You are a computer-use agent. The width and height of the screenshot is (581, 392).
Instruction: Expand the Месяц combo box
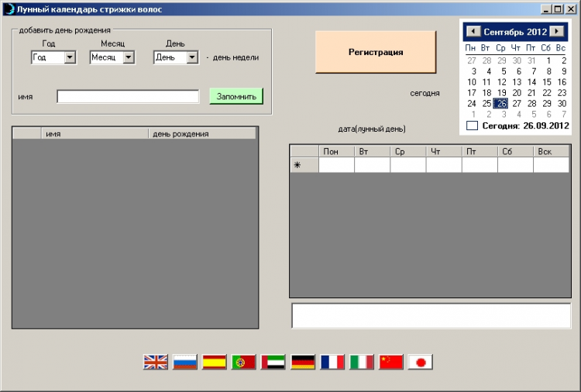pyautogui.click(x=129, y=57)
